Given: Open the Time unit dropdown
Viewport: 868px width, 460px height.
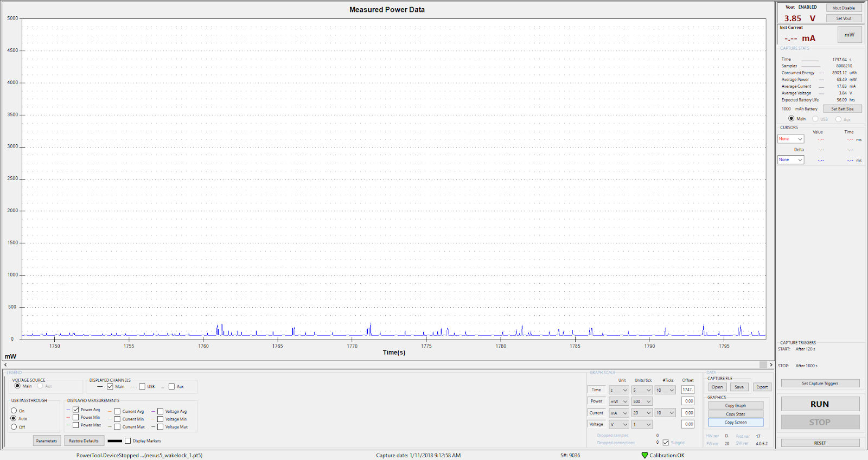Looking at the screenshot, I should point(618,390).
